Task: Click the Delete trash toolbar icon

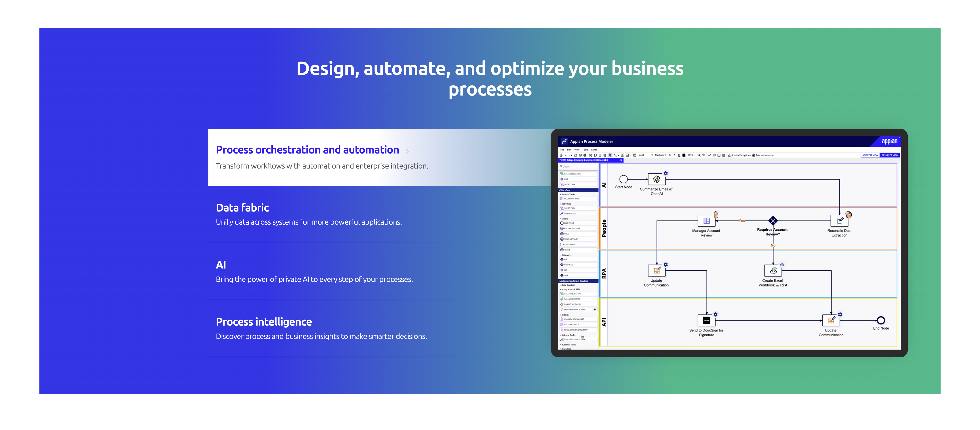Action: point(605,155)
